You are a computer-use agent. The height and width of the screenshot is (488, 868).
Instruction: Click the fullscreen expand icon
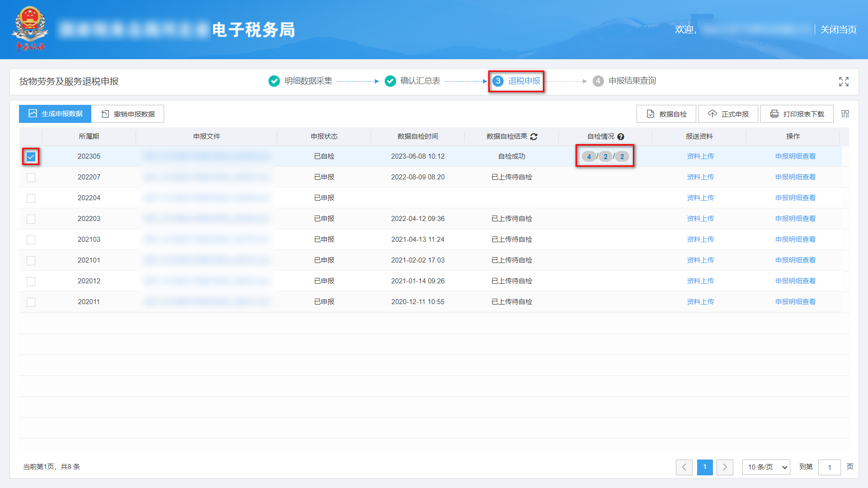click(x=844, y=82)
